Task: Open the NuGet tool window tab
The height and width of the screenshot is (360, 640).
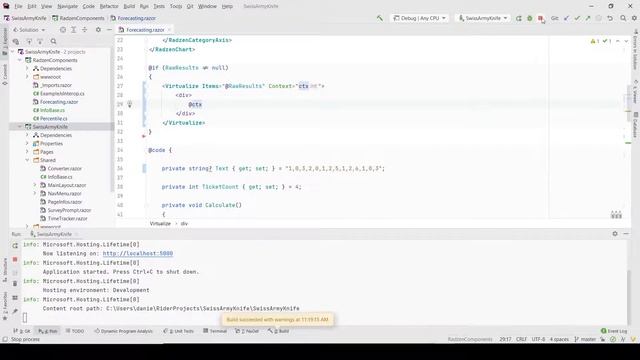Action: coord(247,331)
